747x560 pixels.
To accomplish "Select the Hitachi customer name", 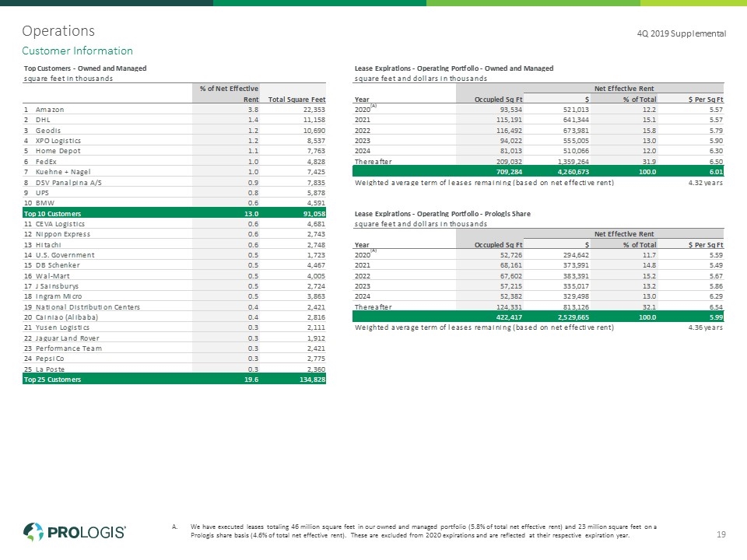I will [x=48, y=245].
